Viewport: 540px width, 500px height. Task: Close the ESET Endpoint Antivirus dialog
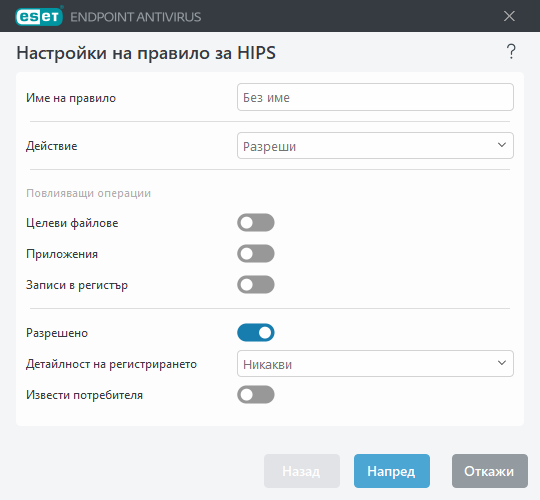[x=509, y=16]
